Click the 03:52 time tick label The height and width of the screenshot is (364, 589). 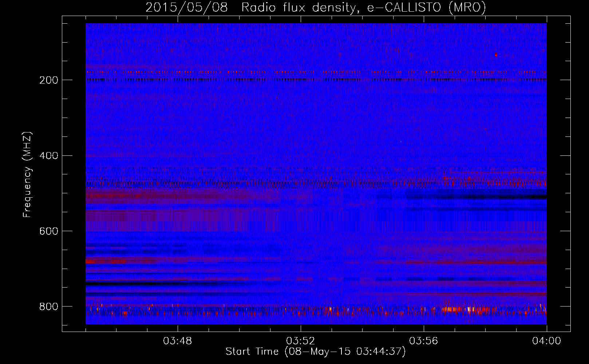301,341
